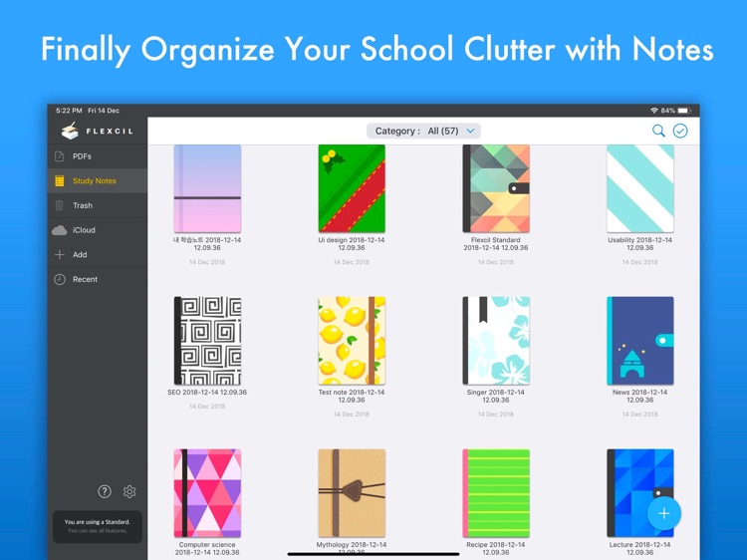
Task: Open the striped Usability notebook
Action: 640,188
